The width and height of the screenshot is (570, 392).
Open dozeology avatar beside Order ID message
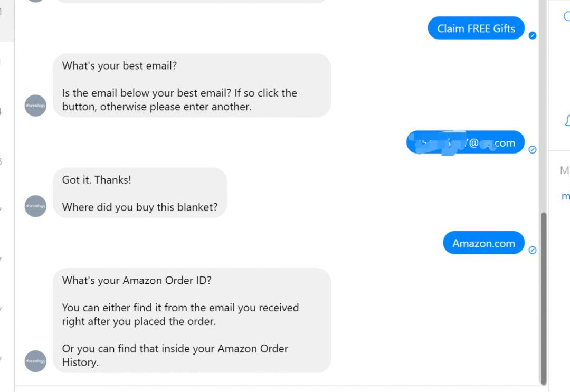click(35, 361)
